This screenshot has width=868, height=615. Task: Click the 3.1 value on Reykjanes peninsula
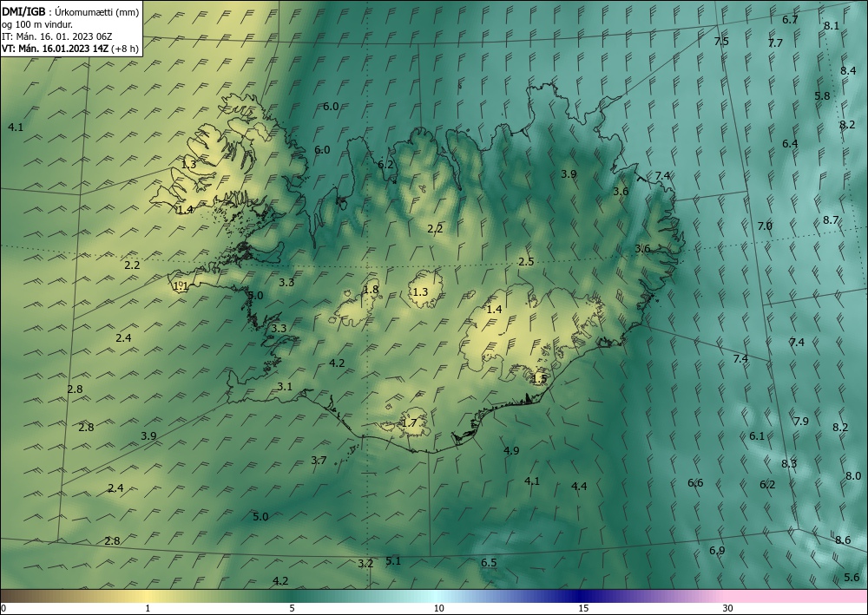point(285,386)
